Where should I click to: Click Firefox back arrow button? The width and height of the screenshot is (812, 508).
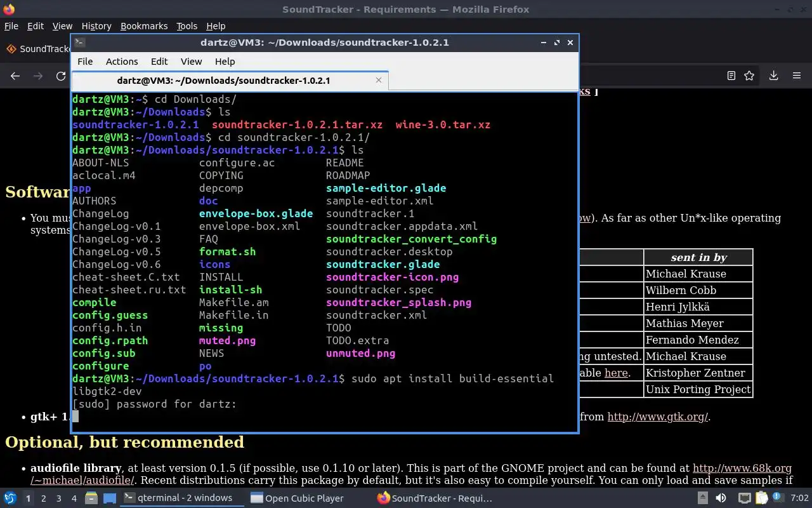coord(15,76)
